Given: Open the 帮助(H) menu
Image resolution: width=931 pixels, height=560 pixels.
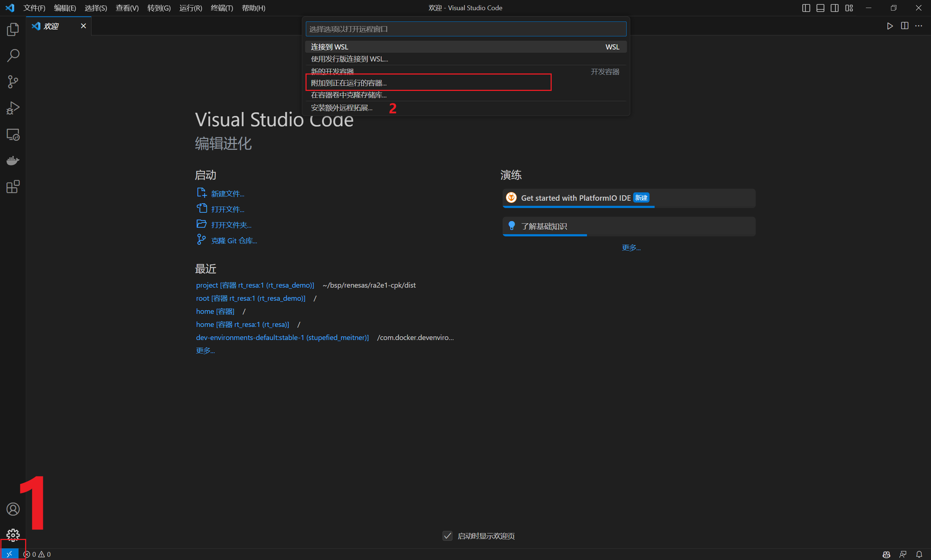Looking at the screenshot, I should (x=253, y=8).
